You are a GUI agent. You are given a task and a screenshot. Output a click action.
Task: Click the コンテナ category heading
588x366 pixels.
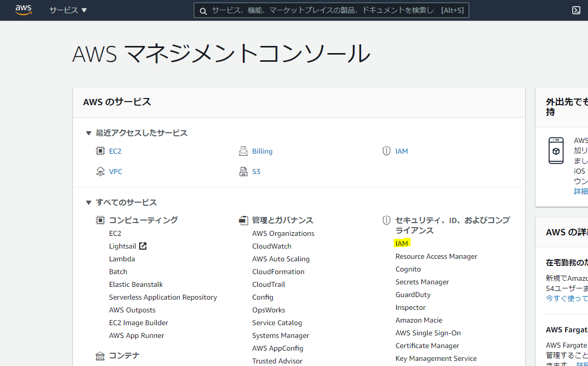point(124,355)
